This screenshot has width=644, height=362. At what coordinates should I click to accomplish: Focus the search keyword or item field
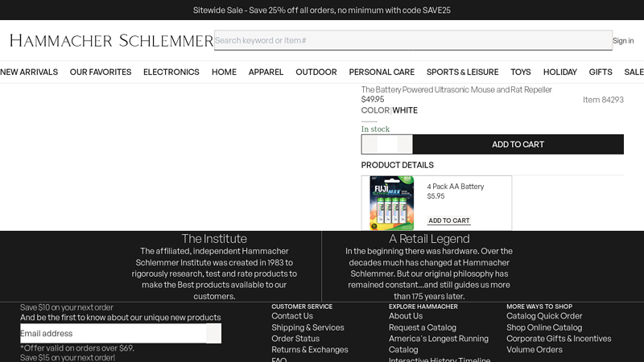(x=413, y=40)
